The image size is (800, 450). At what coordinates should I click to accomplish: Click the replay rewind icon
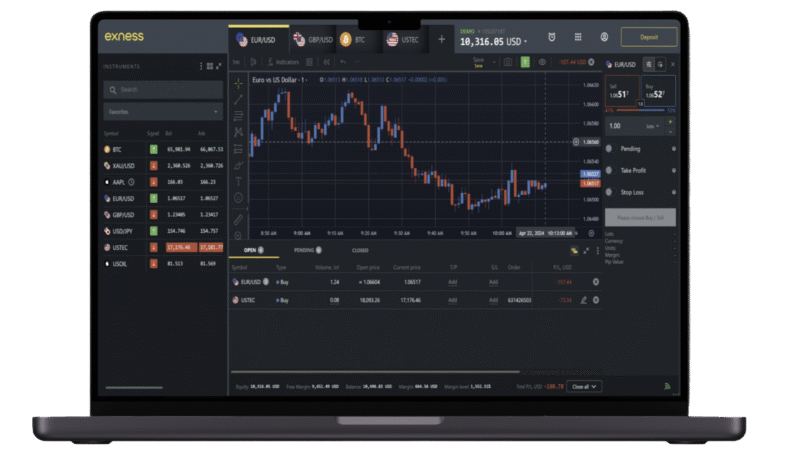[x=327, y=62]
